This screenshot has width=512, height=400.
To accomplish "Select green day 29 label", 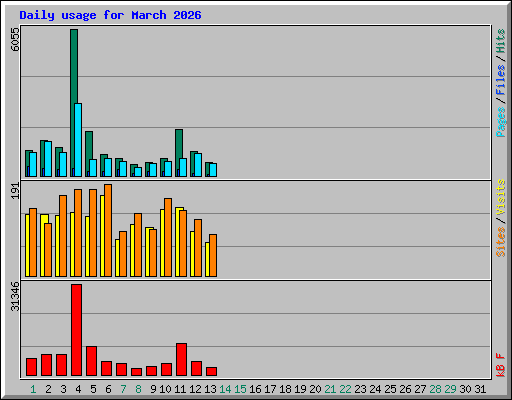I will coord(450,389).
